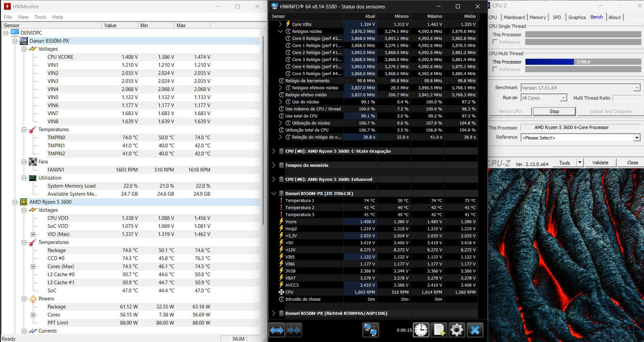The height and width of the screenshot is (342, 644).
Task: Click the HWiNFO log file add icon
Action: coord(439,330)
